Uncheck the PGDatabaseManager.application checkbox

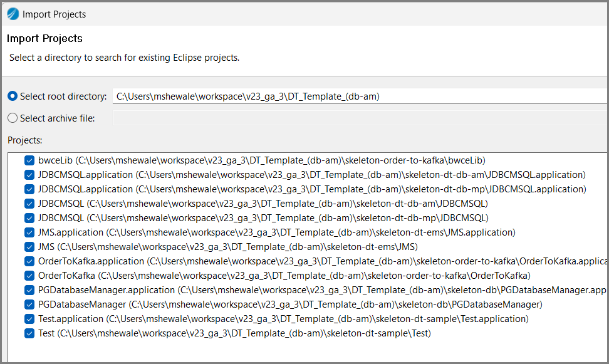click(29, 290)
